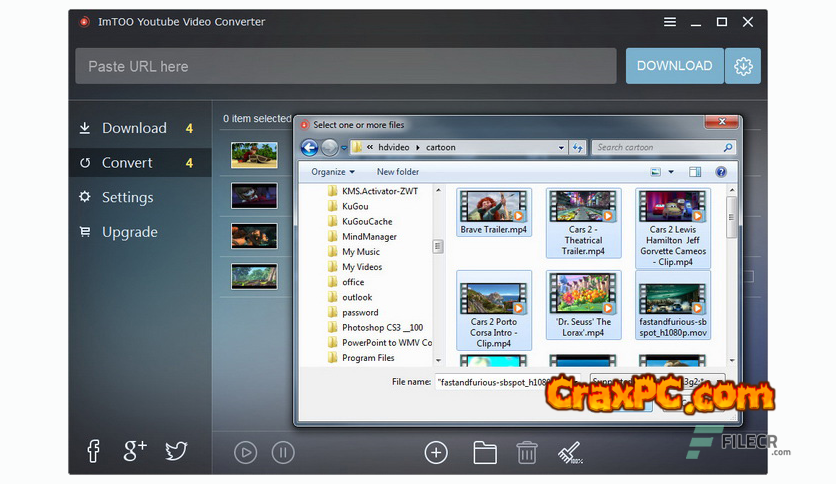The height and width of the screenshot is (484, 836).
Task: Expand the Organize dropdown
Action: point(333,172)
